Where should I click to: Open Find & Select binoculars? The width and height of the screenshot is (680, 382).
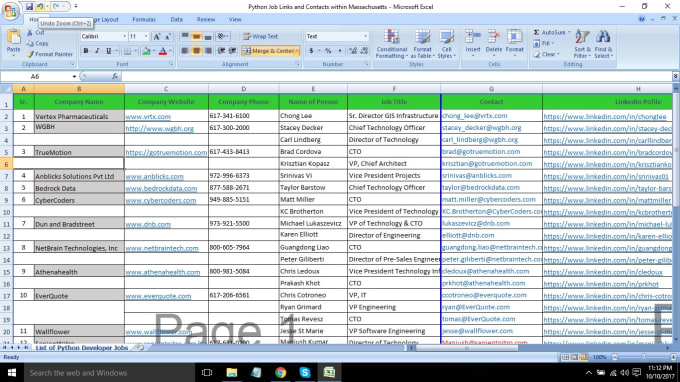[x=603, y=43]
